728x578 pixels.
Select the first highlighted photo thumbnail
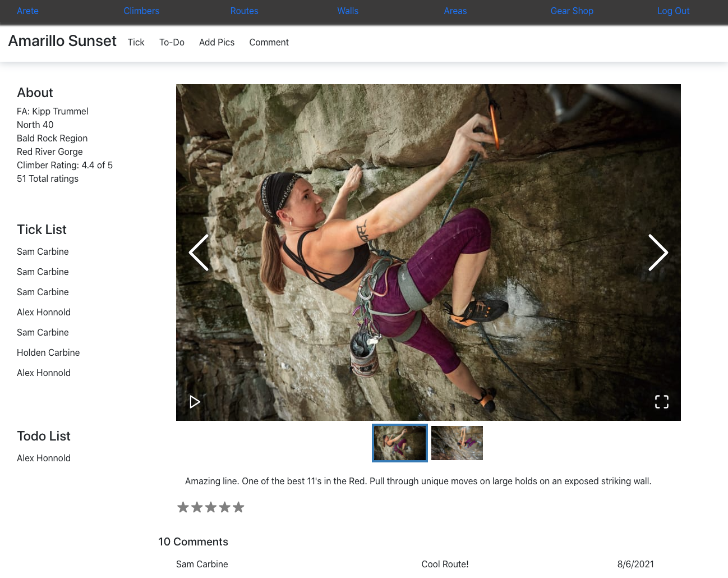click(x=400, y=443)
